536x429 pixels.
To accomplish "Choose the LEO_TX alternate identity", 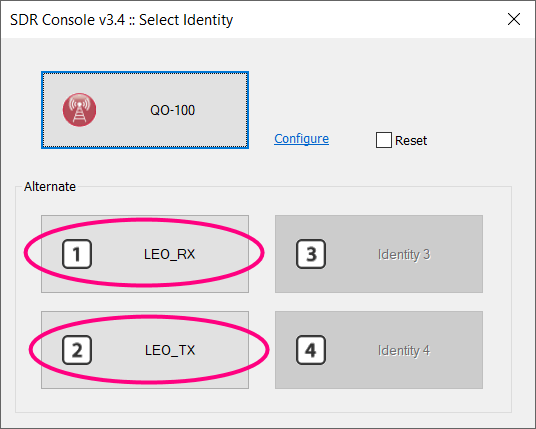I will [145, 350].
